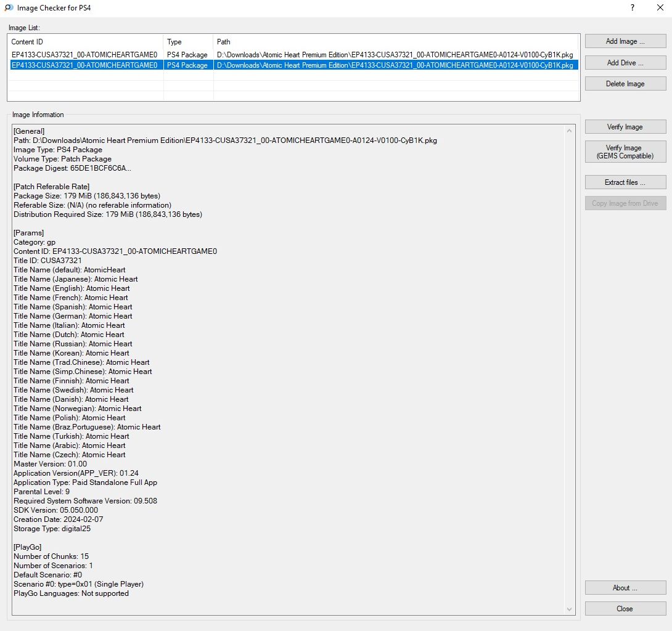This screenshot has height=631, width=672.
Task: Open Extract files dialog
Action: pyautogui.click(x=625, y=182)
